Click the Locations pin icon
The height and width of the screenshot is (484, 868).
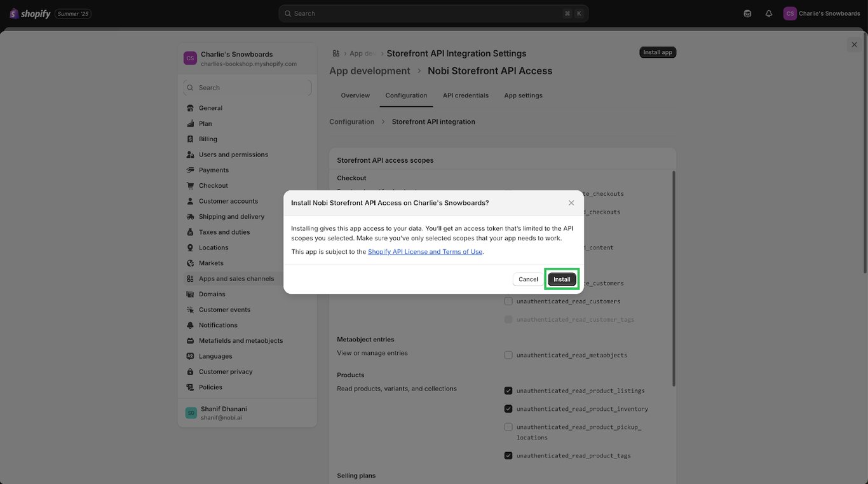pos(191,247)
